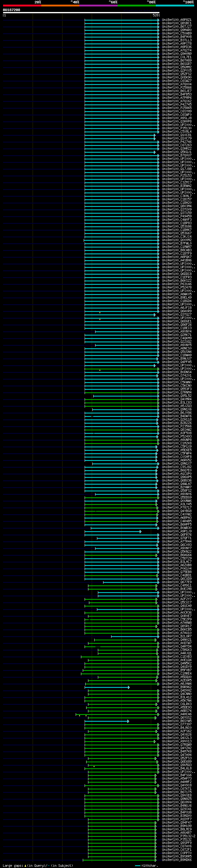Select hit UniRef100_C4M911
The image size is (197, 868).
177,586
